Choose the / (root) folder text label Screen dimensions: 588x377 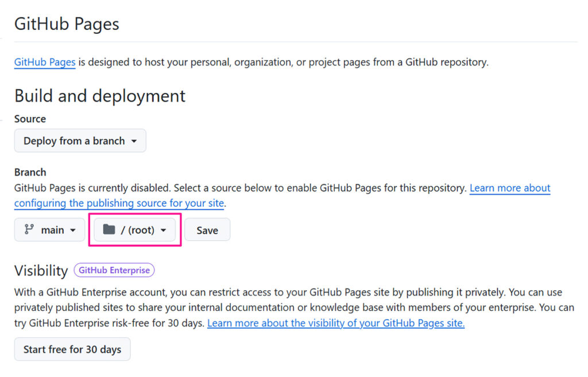point(137,230)
